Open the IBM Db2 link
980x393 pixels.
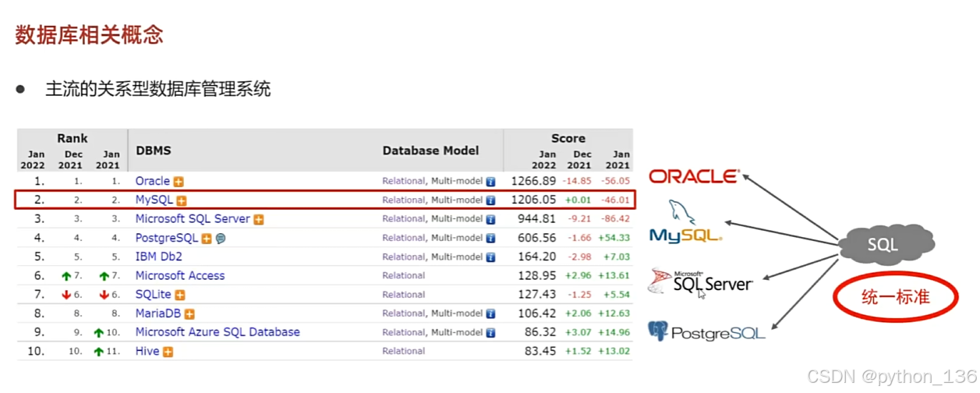tap(159, 257)
